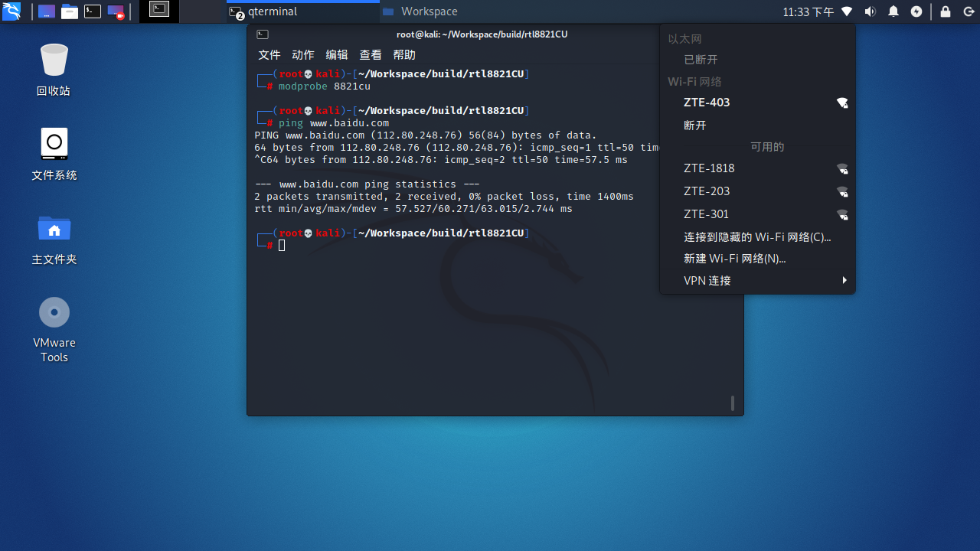
Task: Launch the file manager from the taskbar
Action: click(x=69, y=11)
